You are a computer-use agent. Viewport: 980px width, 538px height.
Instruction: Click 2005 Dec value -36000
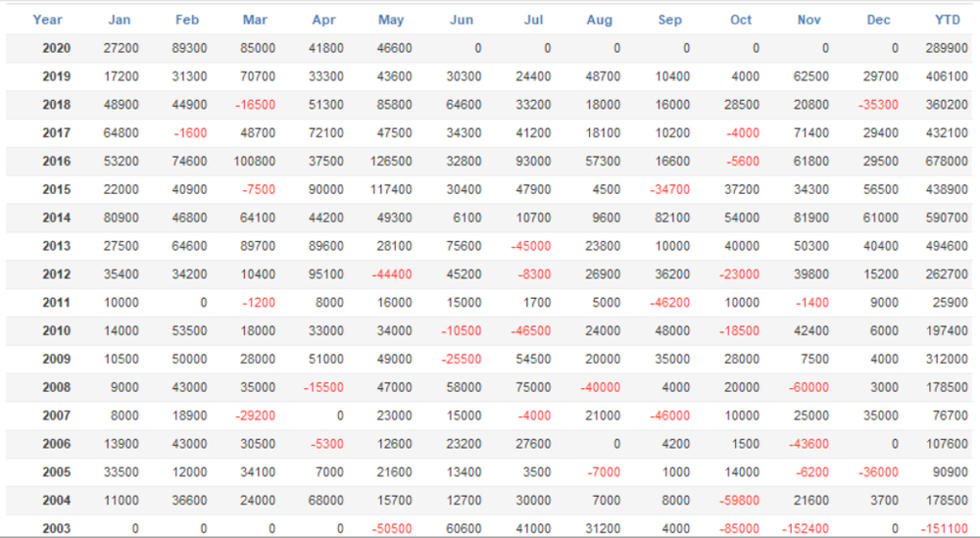pos(878,472)
